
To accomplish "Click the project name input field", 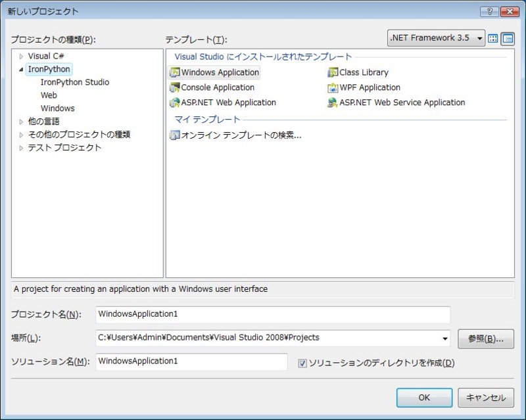I will pos(273,314).
